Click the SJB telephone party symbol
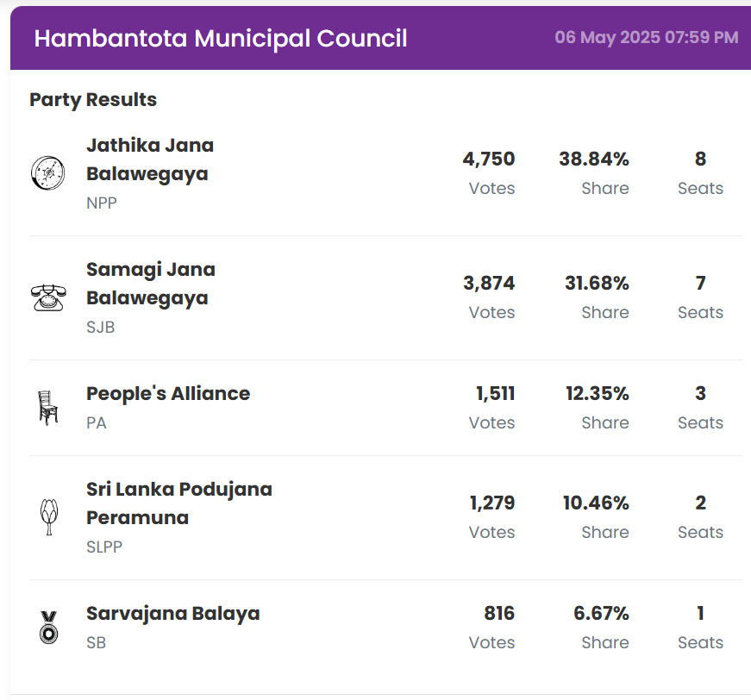Image resolution: width=751 pixels, height=700 pixels. (x=48, y=297)
